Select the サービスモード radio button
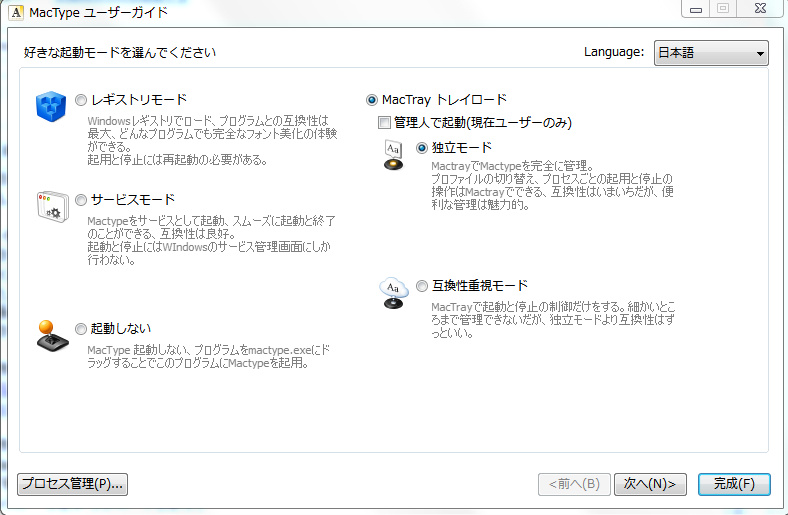 pyautogui.click(x=81, y=200)
